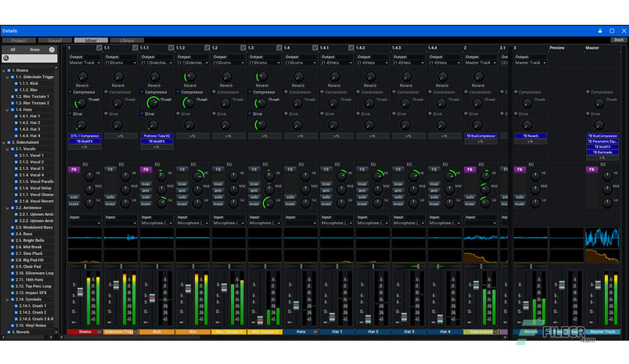The width and height of the screenshot is (629, 364).
Task: Click the search magnifier icon
Action: point(6,58)
